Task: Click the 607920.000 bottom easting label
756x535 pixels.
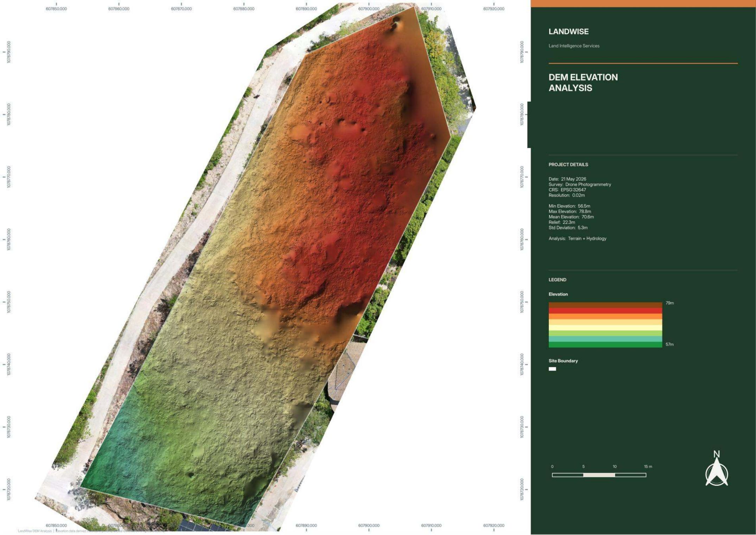Action: point(494,526)
